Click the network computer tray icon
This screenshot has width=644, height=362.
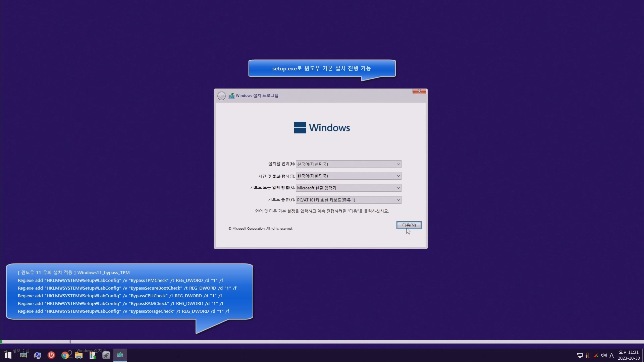pos(580,356)
